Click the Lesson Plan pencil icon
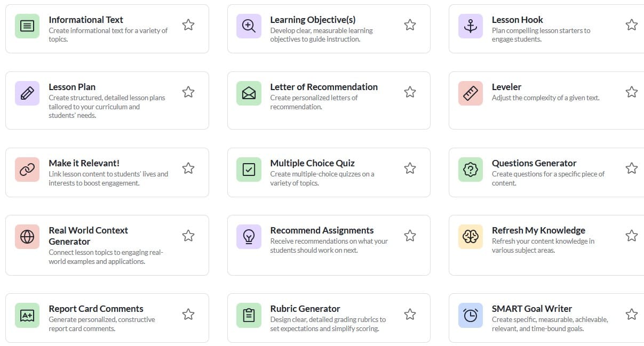The width and height of the screenshot is (644, 346). pyautogui.click(x=27, y=93)
